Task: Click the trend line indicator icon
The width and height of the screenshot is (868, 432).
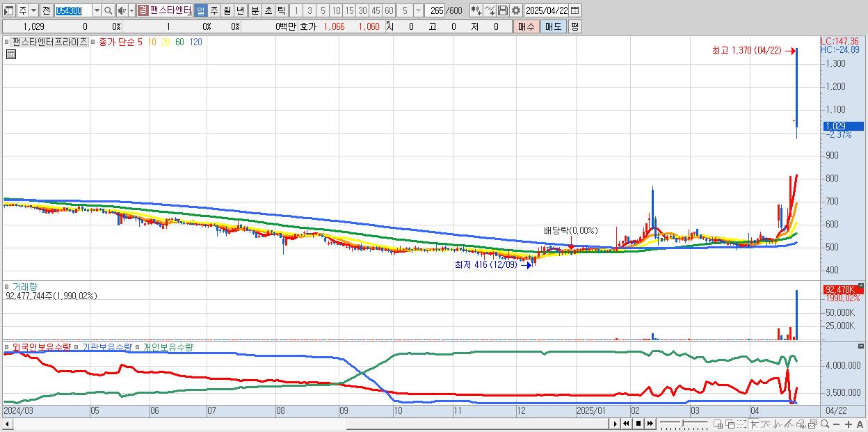Action: 766,424
